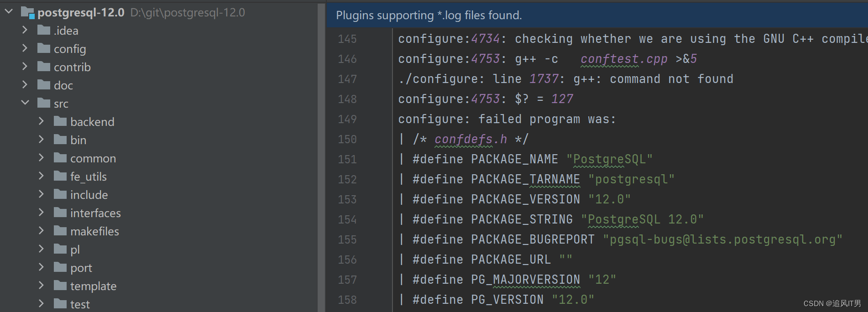
Task: Click the include folder icon
Action: pyautogui.click(x=60, y=194)
